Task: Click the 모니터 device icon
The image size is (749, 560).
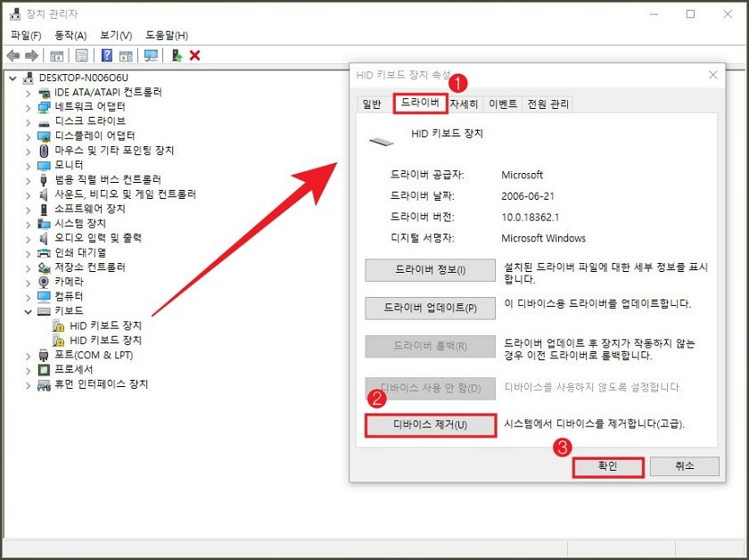Action: pos(44,166)
